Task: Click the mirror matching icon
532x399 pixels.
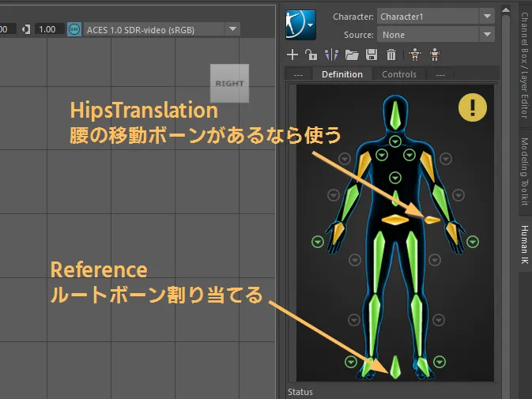Action: (331, 55)
